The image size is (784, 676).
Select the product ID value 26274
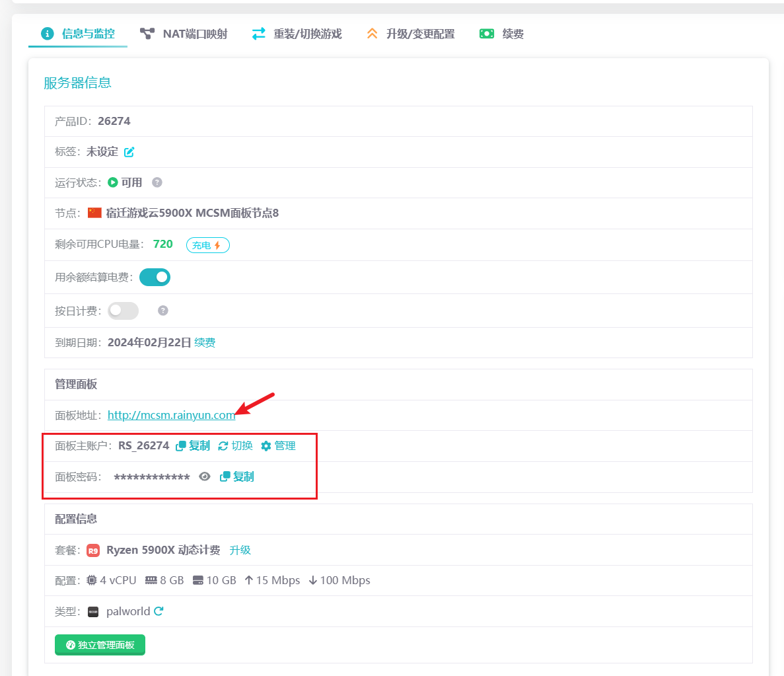114,121
